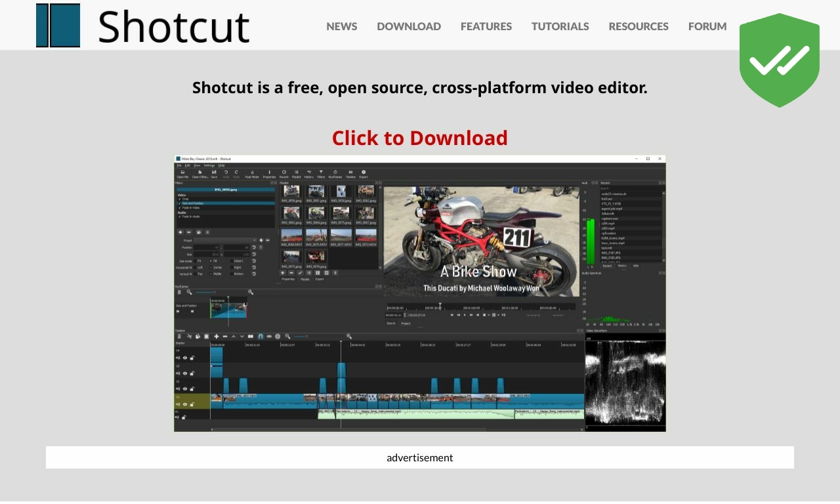840x504 pixels.
Task: Click the "Shotcut" wordmark text in header
Action: pos(174,27)
